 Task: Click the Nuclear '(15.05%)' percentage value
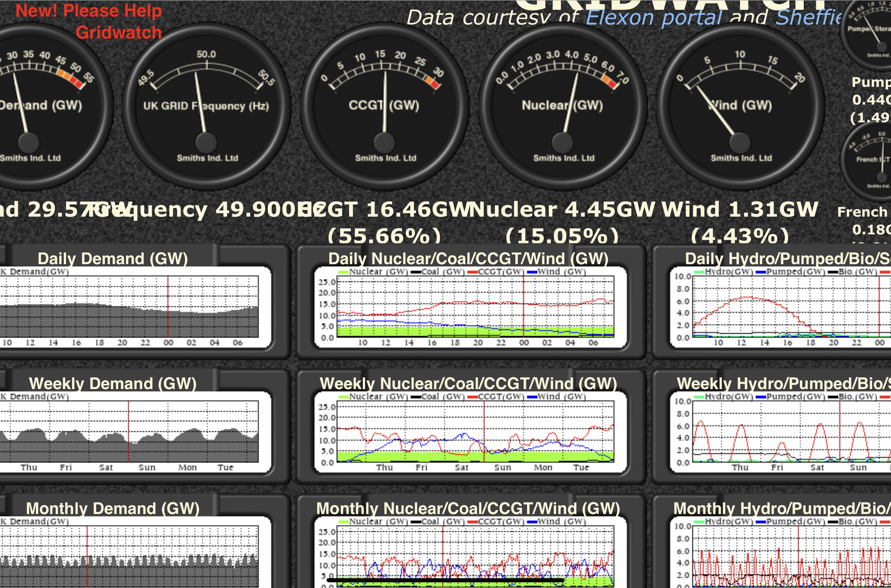pos(562,236)
